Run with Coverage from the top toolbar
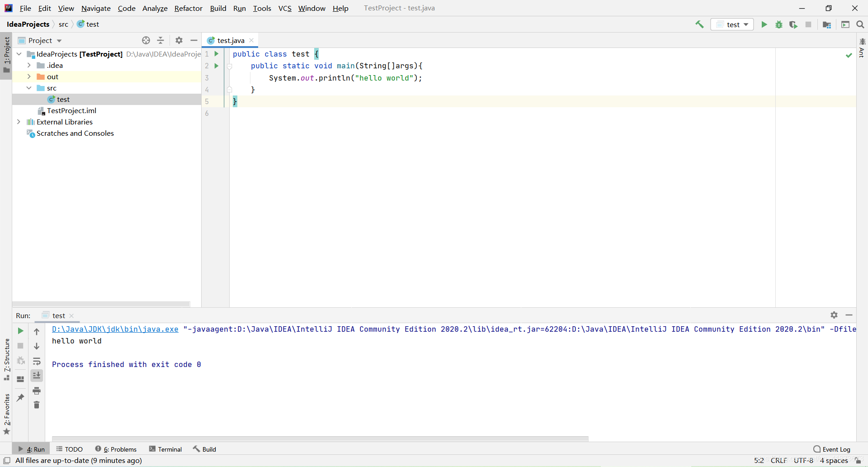The image size is (868, 467). [x=793, y=24]
